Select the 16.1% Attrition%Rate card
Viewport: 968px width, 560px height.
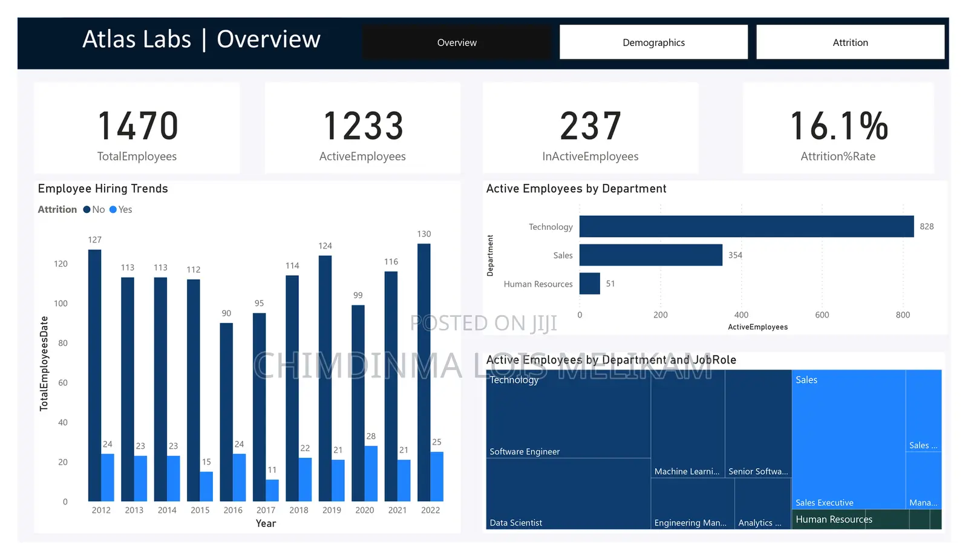[x=838, y=128]
